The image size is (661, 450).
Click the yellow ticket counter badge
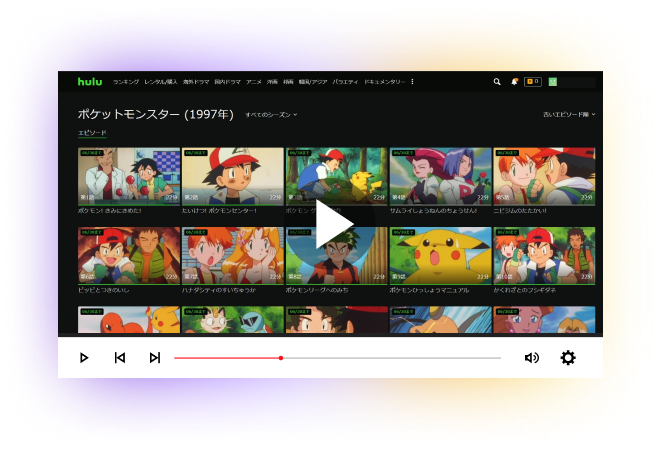(532, 82)
